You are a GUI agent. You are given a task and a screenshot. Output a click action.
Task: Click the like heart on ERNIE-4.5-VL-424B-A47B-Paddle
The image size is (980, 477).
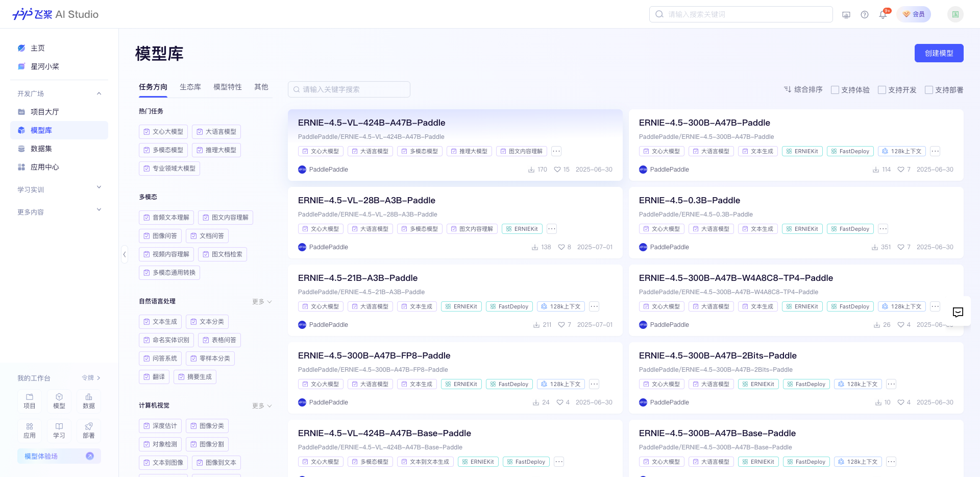557,170
